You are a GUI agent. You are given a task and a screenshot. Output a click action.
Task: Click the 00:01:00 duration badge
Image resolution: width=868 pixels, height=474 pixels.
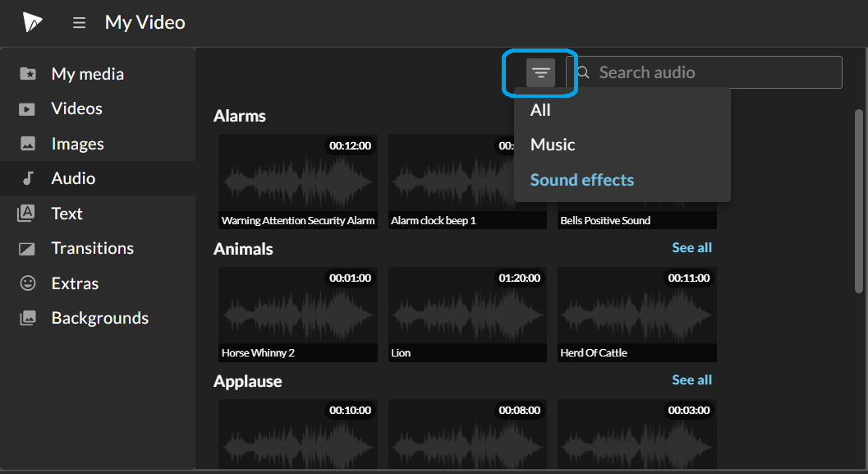(x=350, y=278)
